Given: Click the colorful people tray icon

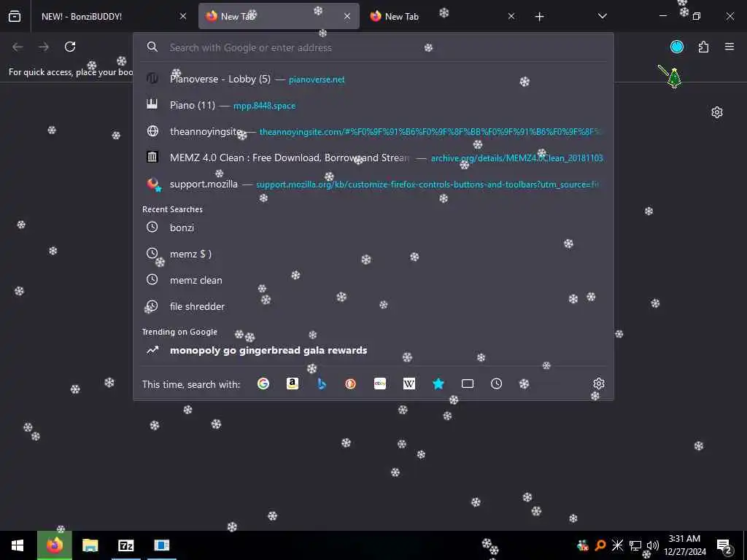Looking at the screenshot, I should (583, 545).
